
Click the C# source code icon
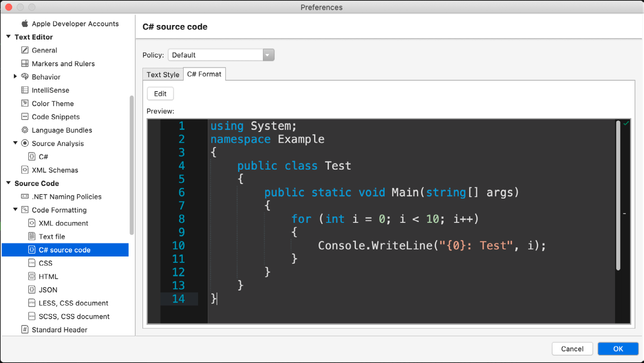(x=32, y=250)
